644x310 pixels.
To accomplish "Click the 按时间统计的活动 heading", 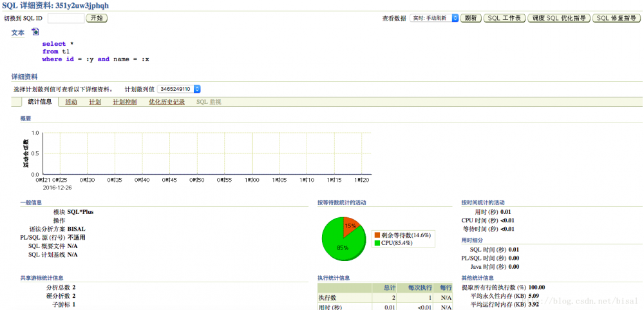I will 484,202.
